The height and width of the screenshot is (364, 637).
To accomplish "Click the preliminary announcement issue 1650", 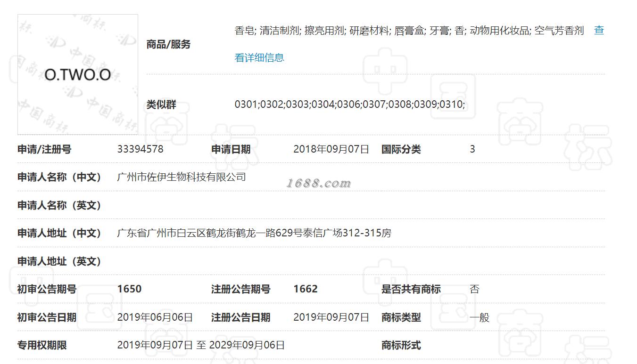I will (x=129, y=289).
